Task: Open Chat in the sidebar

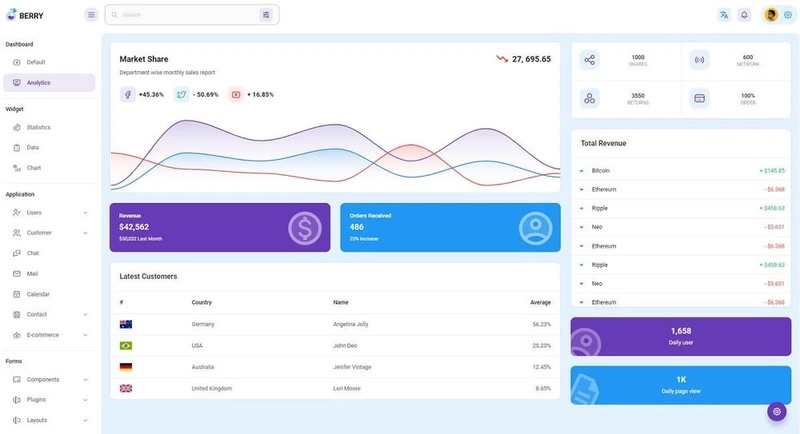Action: (x=49, y=253)
